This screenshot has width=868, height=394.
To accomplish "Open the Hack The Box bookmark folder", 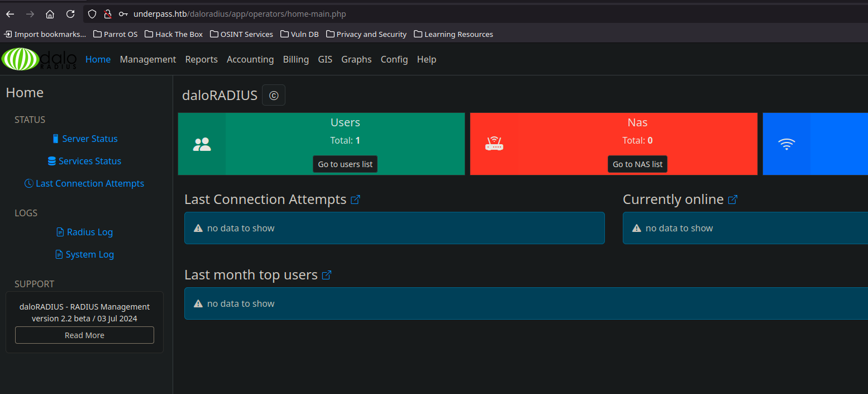I will (174, 34).
